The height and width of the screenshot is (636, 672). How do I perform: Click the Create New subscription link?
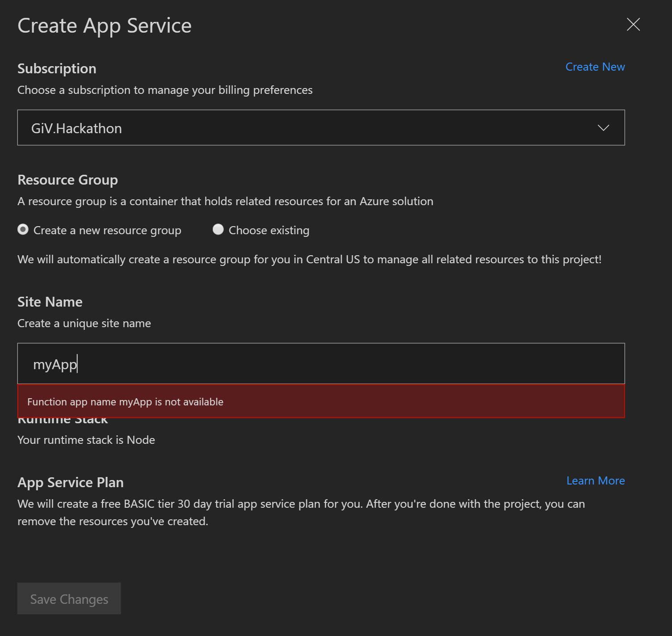click(x=595, y=66)
